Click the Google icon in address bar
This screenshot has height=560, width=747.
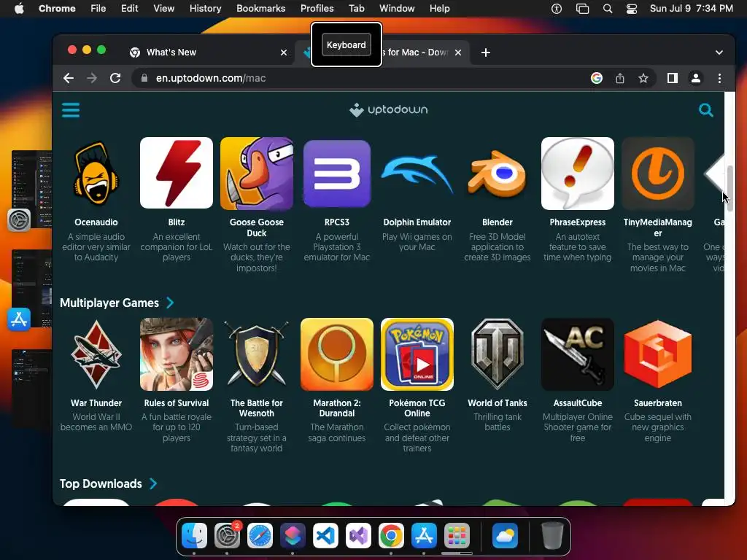tap(597, 78)
